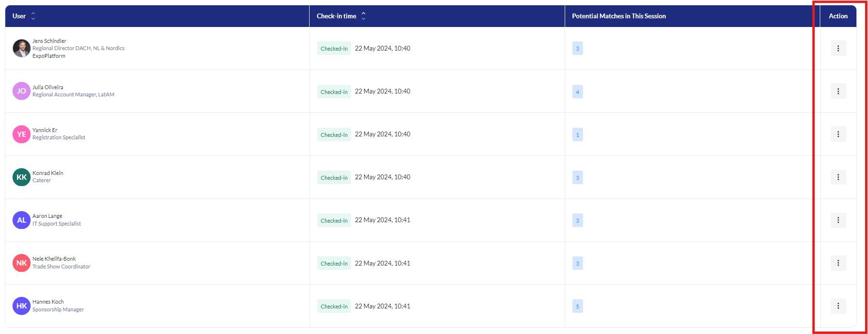Screen dimensions: 868x334
Task: Click Hannes Koch's HK avatar
Action: [21, 306]
